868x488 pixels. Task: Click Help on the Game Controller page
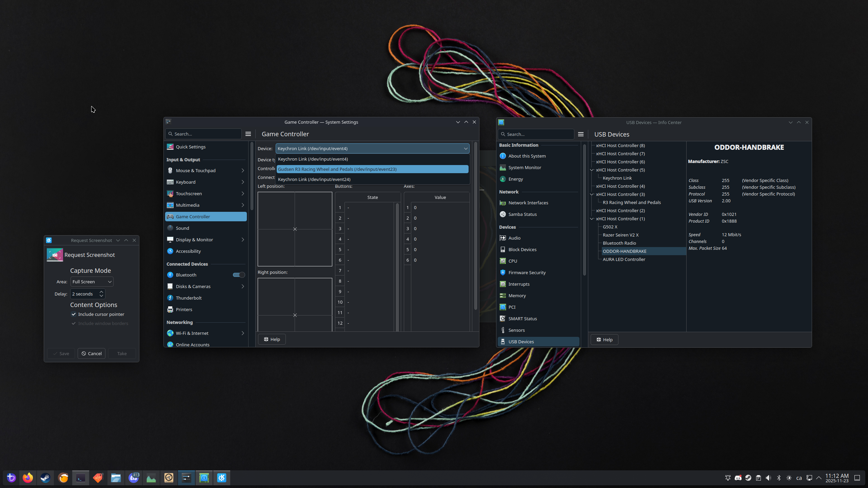pos(272,339)
